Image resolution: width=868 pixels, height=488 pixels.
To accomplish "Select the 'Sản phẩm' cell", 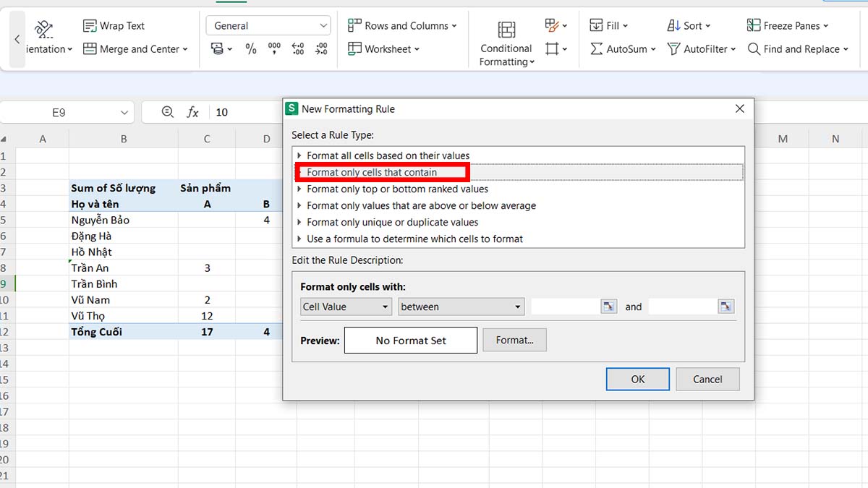I will 207,188.
